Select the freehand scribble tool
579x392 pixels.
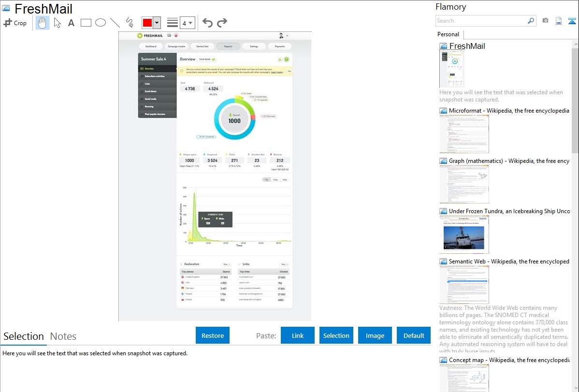click(x=130, y=23)
